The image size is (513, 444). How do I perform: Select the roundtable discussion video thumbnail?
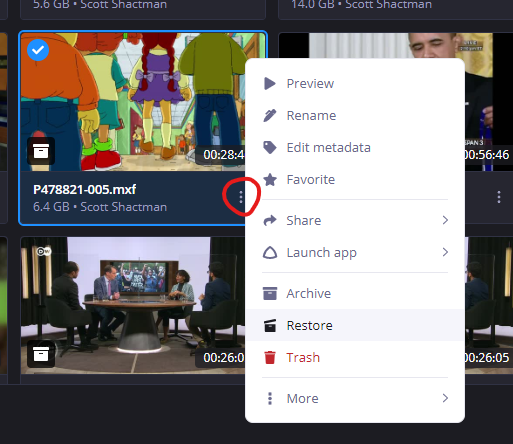coord(133,305)
